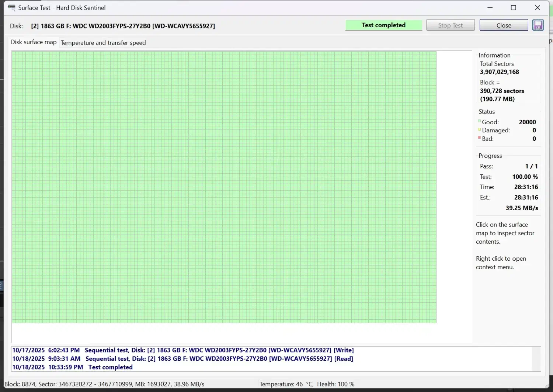Click the red Bad status swatch

pos(479,138)
